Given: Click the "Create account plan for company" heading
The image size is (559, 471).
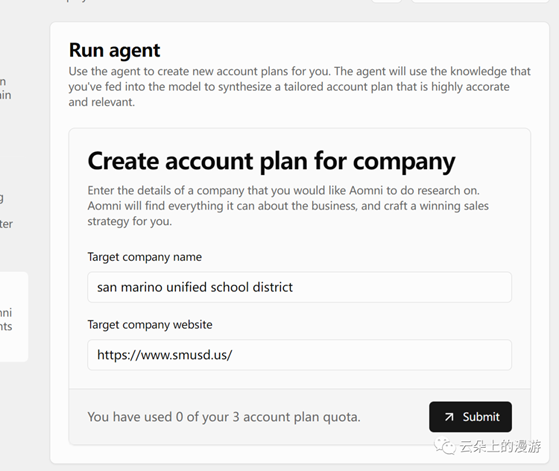Looking at the screenshot, I should [x=271, y=161].
